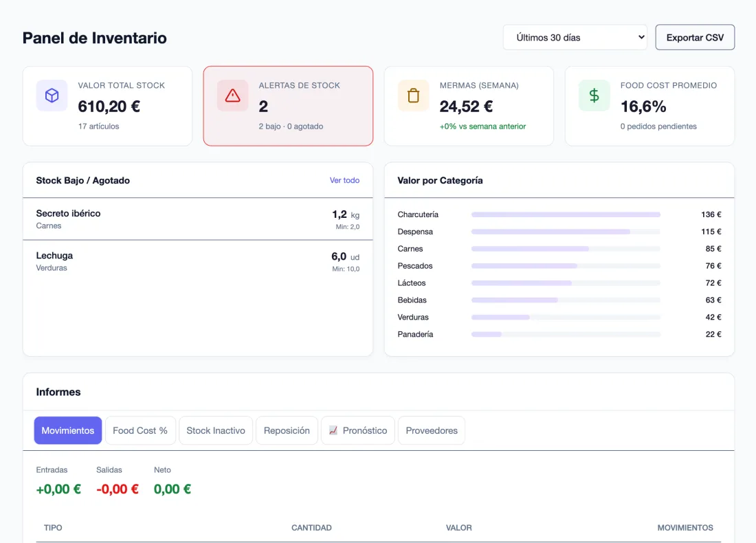Click the VALOR column header
The height and width of the screenshot is (543, 756).
tap(458, 528)
